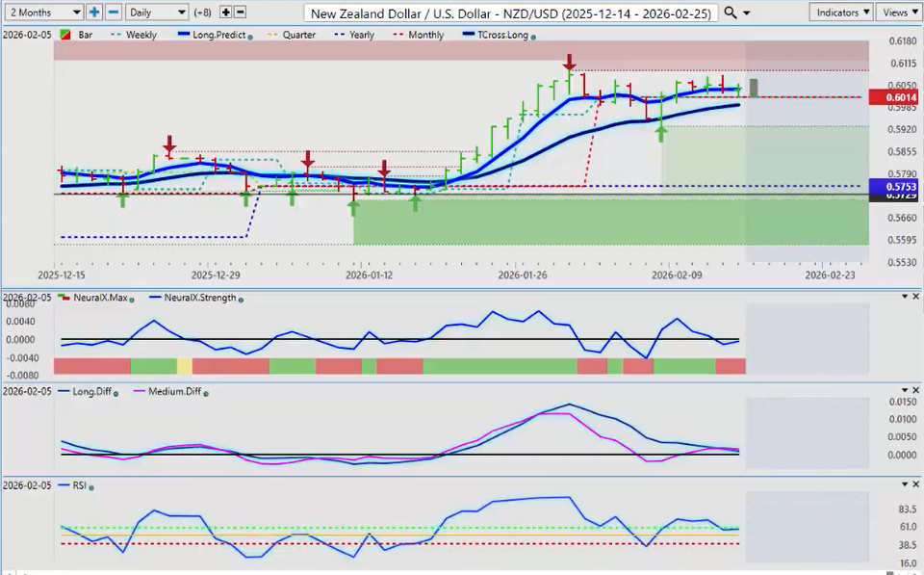Close the RSI indicator panel
Viewport: 924px width, 575px height.
tap(915, 484)
